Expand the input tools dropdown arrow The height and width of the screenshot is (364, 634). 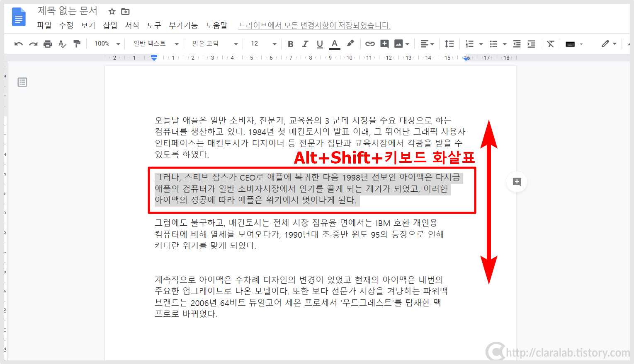point(581,44)
